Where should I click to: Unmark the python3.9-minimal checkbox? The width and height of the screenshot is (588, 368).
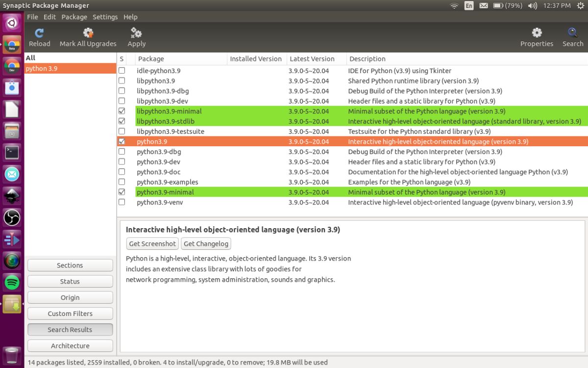[122, 192]
